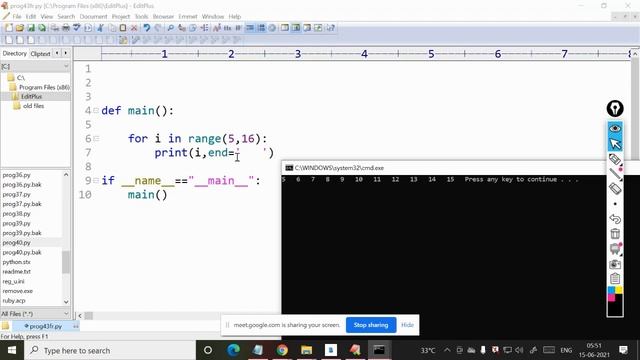The width and height of the screenshot is (640, 360).
Task: Open the View menu
Action: point(47,16)
